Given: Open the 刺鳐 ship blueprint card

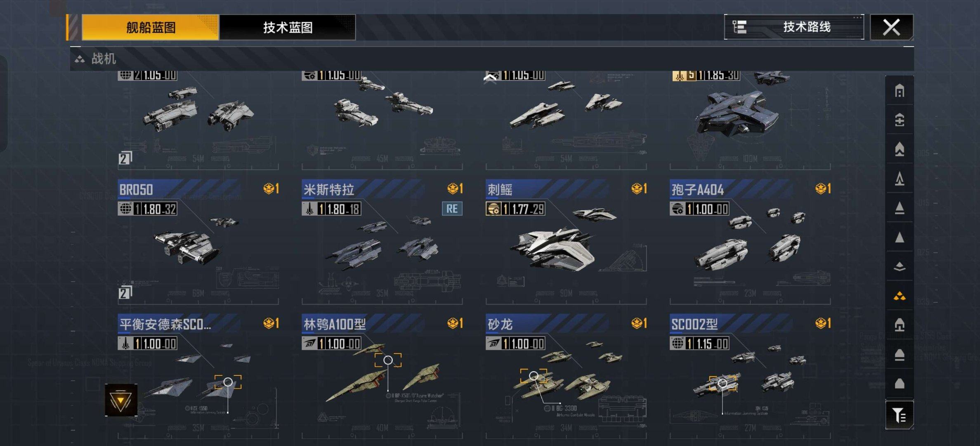Looking at the screenshot, I should click(x=566, y=242).
